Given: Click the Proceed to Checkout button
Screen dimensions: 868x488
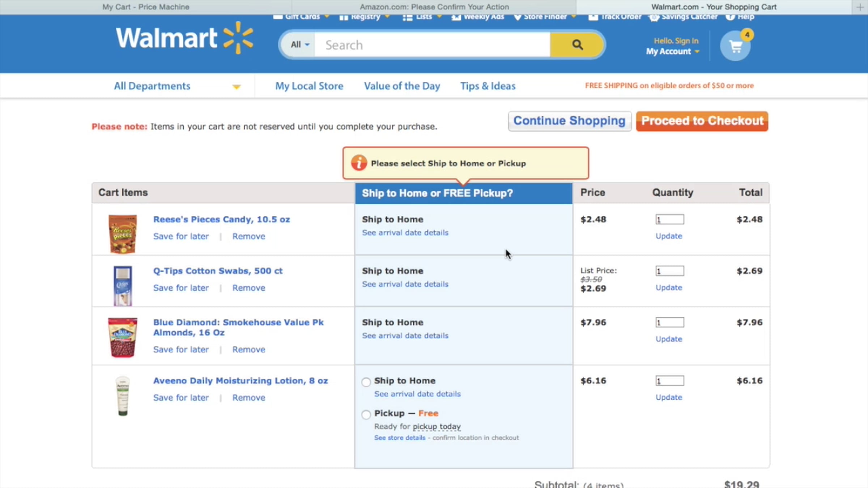Looking at the screenshot, I should click(x=702, y=121).
